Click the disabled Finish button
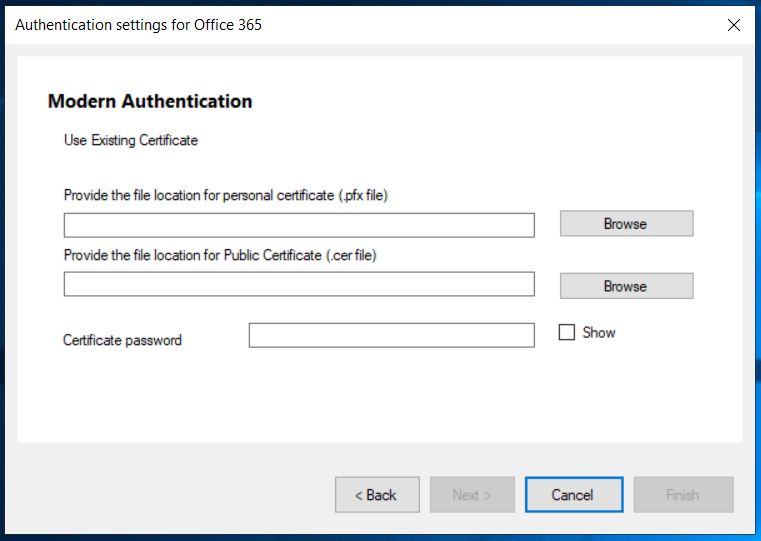 (683, 495)
